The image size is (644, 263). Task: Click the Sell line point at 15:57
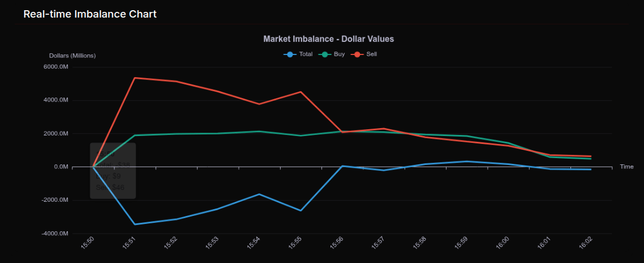384,129
